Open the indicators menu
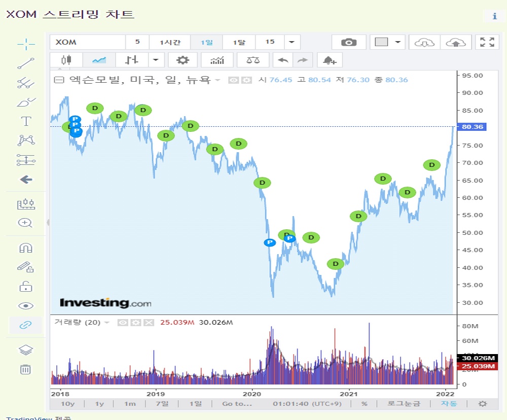The image size is (507, 420). point(217,60)
